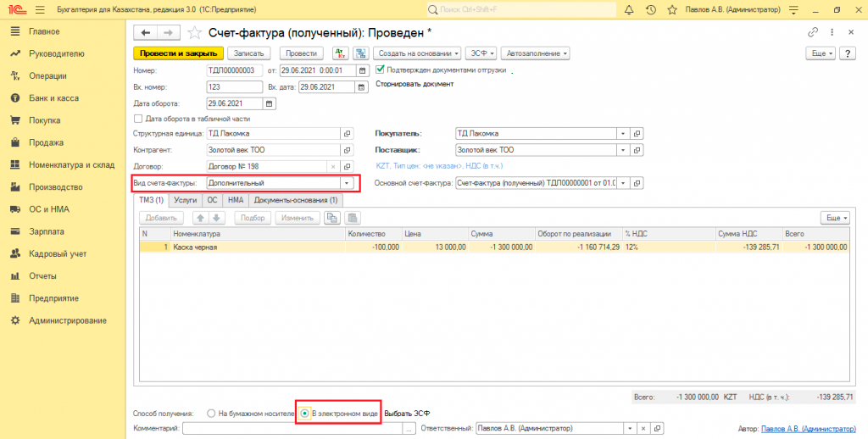
Task: Click Провести button
Action: point(301,53)
